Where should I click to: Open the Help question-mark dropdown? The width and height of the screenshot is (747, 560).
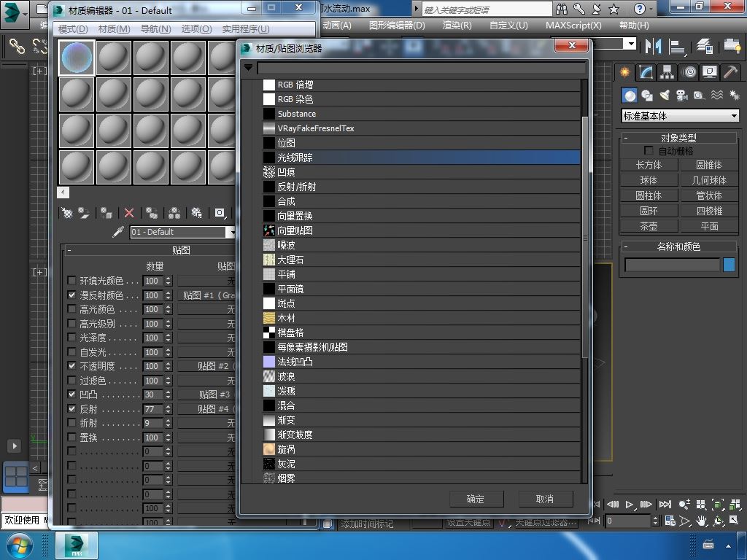pos(651,9)
